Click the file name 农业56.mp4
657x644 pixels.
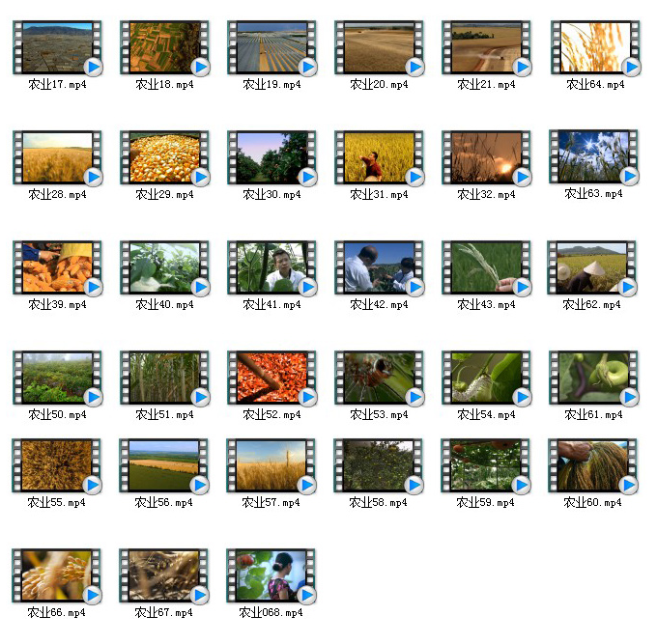click(x=164, y=503)
